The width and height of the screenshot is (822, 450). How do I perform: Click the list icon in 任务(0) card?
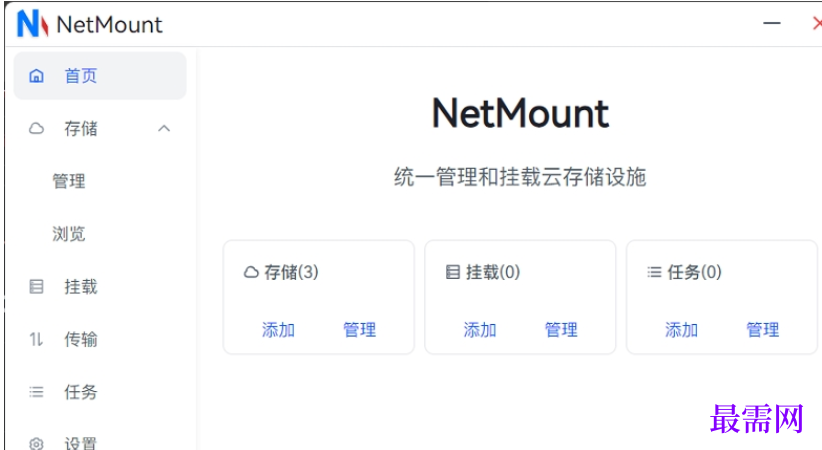tap(654, 272)
